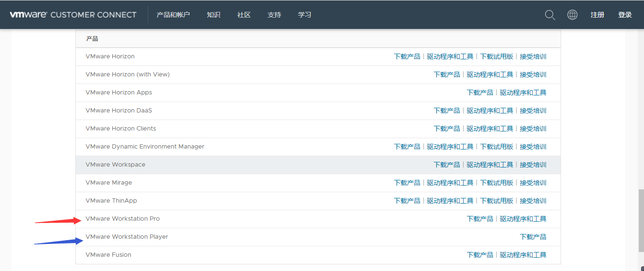Image resolution: width=644 pixels, height=271 pixels.
Task: Click 接受培训 for Horizon (with View)
Action: pos(533,75)
